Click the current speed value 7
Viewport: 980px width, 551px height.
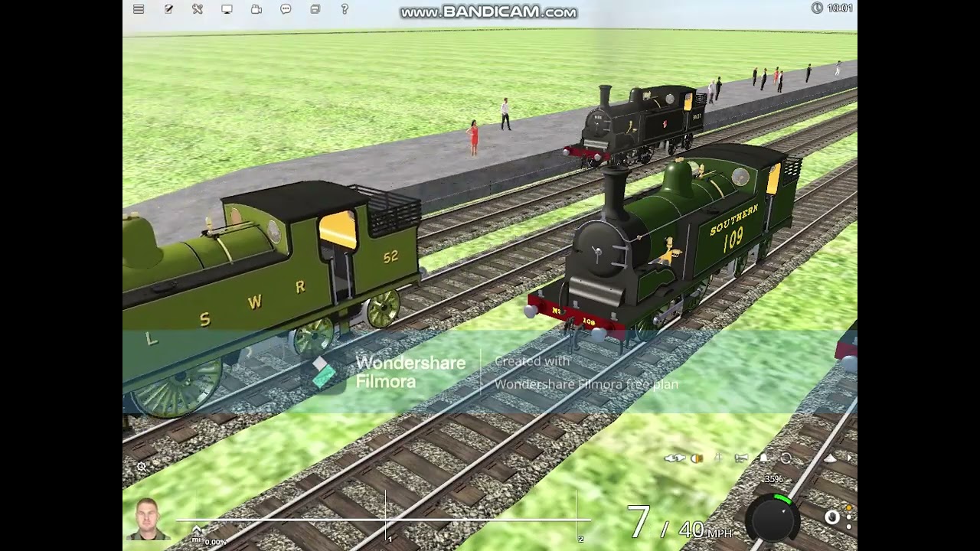pos(639,522)
